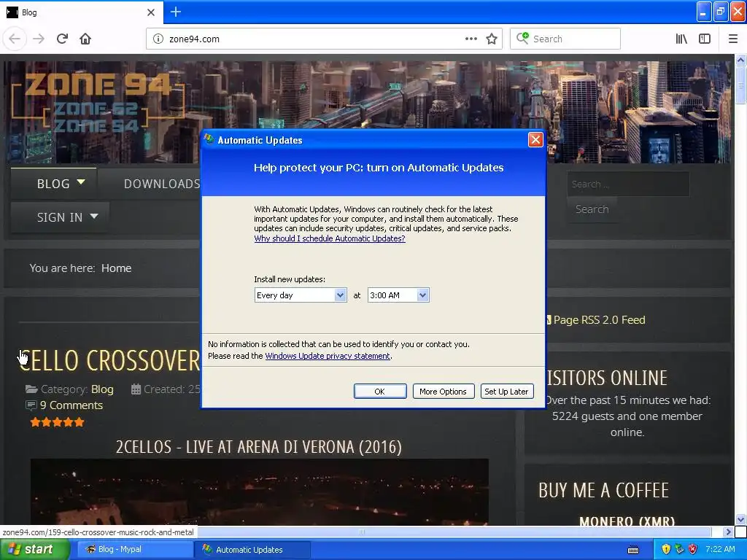Click the horizontal scrollbar right arrow
This screenshot has height=560, width=747.
(727, 532)
